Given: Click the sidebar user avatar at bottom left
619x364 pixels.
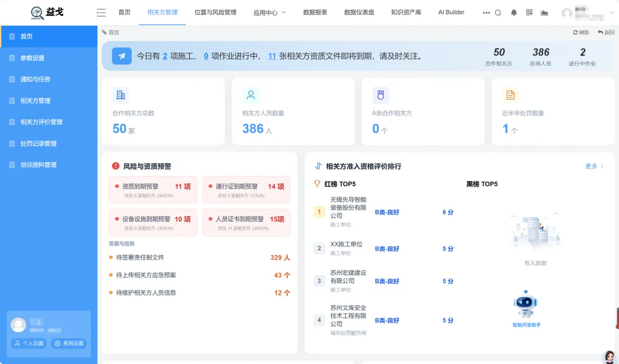Looking at the screenshot, I should 18,325.
